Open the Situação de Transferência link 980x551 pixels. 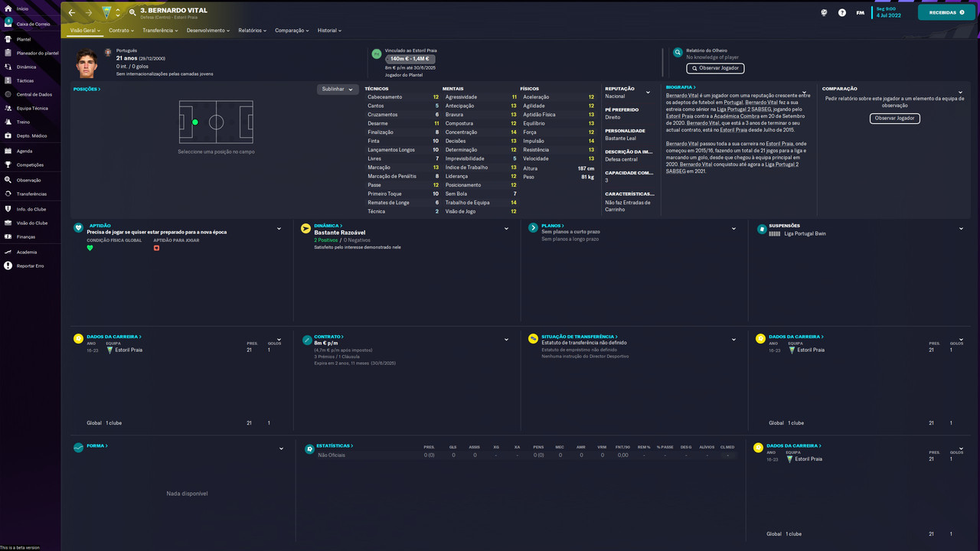point(579,337)
